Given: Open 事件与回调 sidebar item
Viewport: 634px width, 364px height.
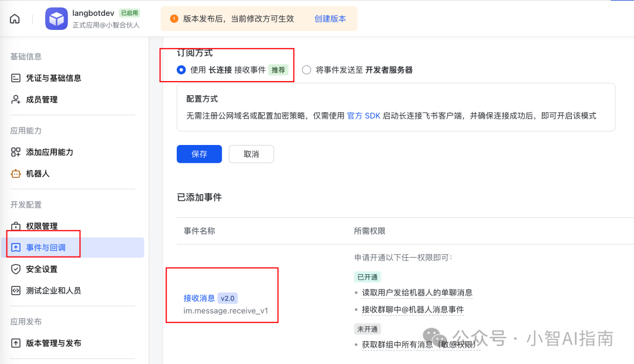Looking at the screenshot, I should [46, 248].
